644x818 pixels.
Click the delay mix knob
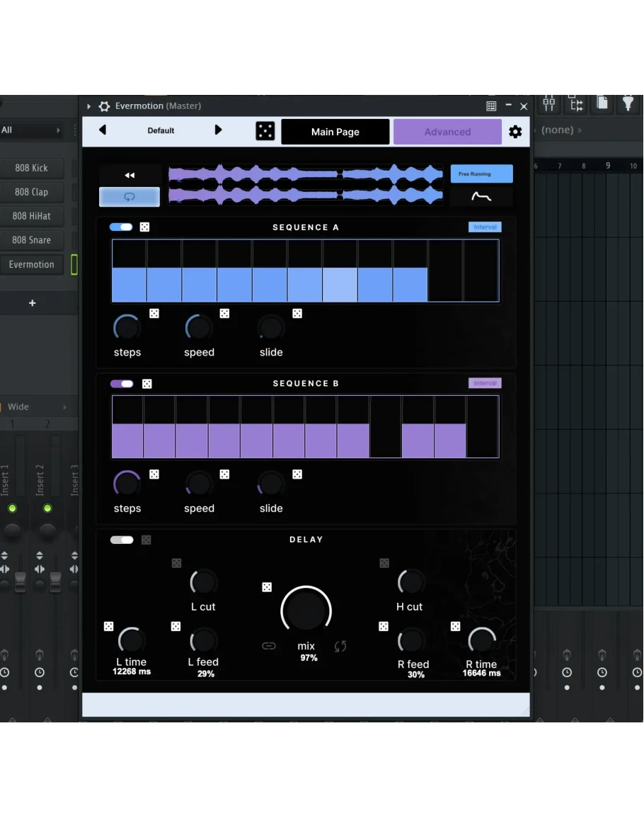[x=306, y=611]
